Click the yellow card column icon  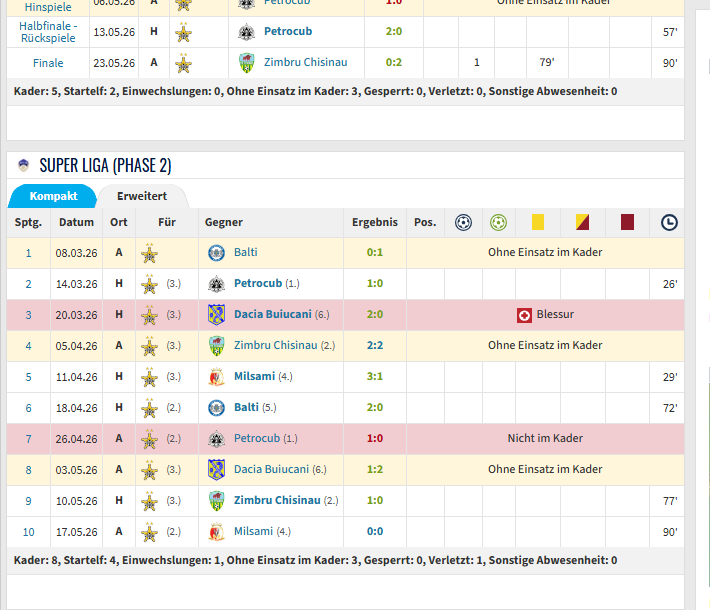(x=537, y=222)
